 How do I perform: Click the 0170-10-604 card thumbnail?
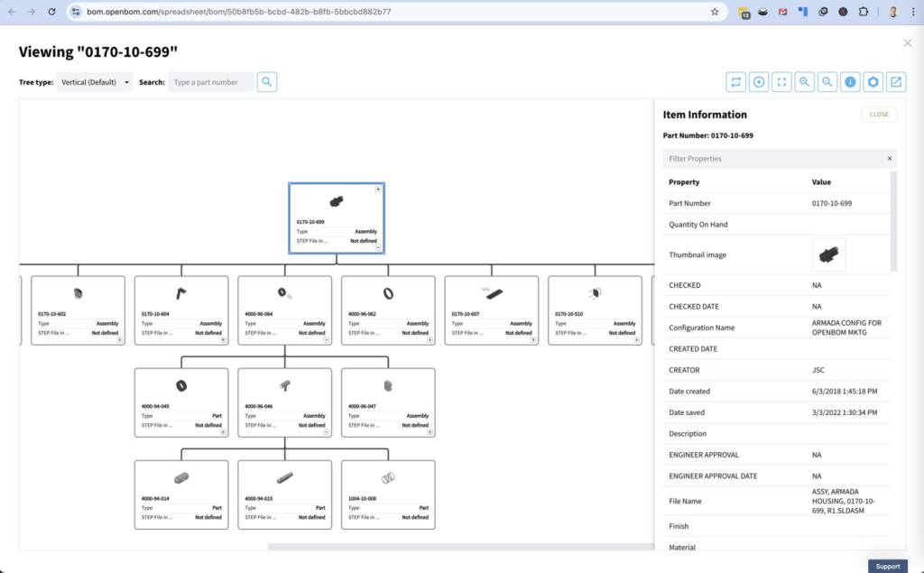180,293
